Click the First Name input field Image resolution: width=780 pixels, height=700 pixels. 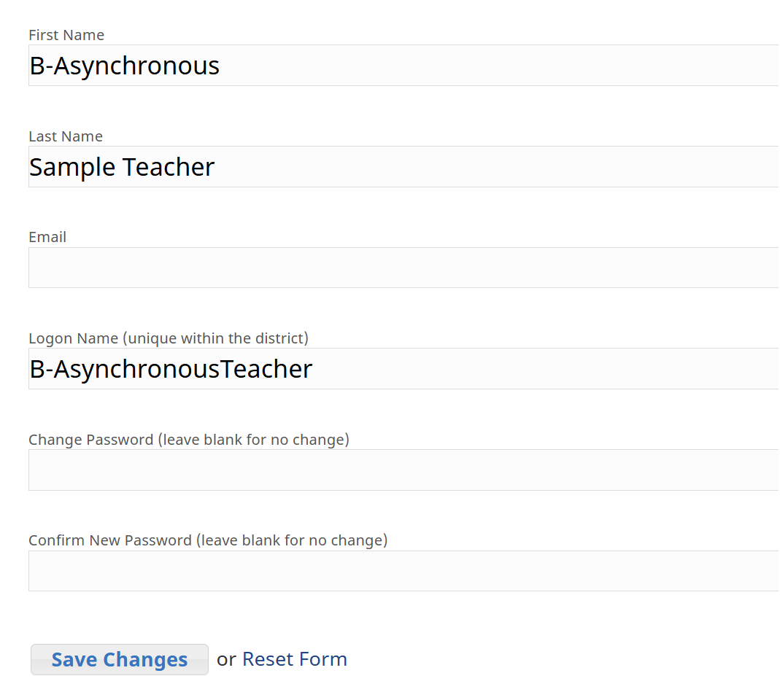404,65
